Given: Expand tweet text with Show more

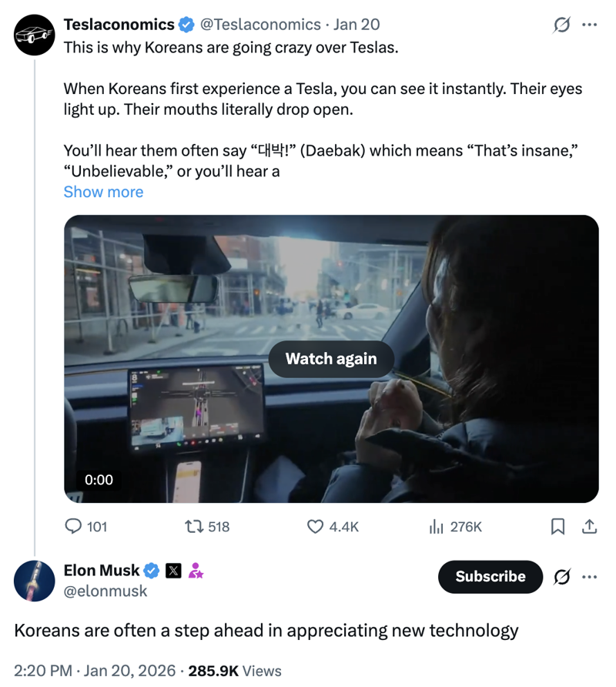Looking at the screenshot, I should tap(103, 192).
